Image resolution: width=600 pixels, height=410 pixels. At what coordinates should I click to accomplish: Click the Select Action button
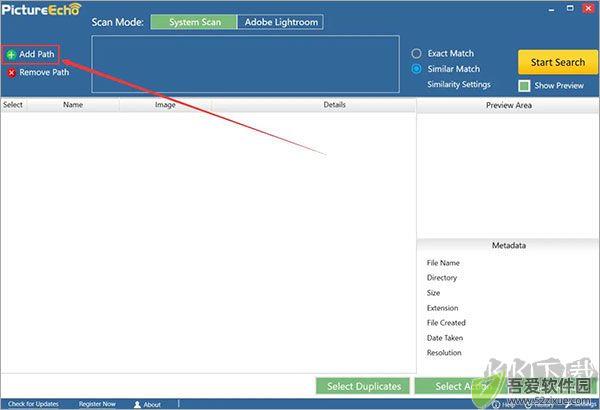click(x=459, y=386)
